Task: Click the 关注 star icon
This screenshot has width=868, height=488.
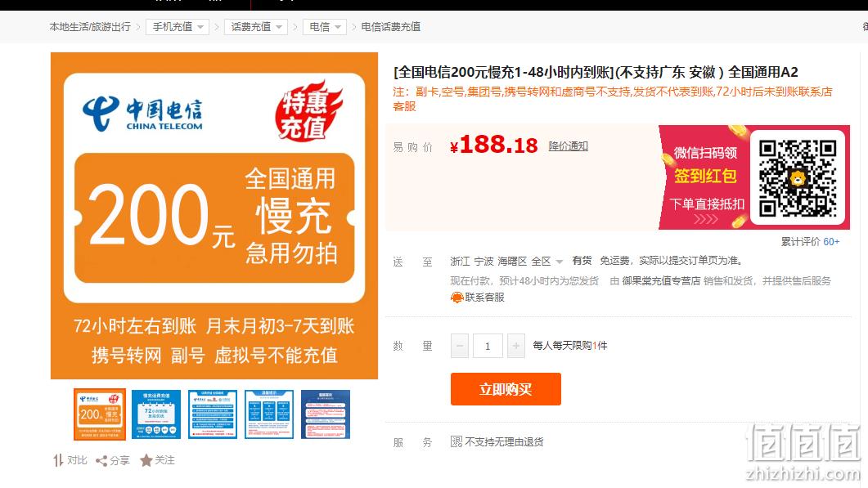Action: [x=146, y=460]
